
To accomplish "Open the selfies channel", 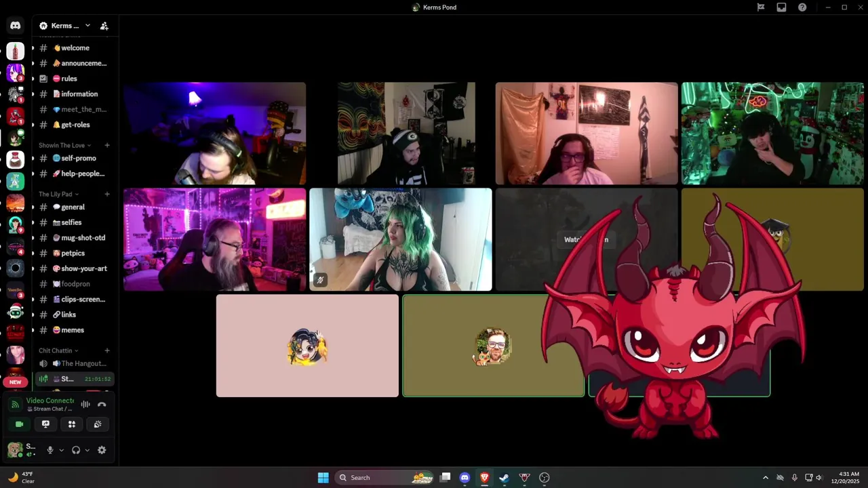I will click(x=74, y=222).
